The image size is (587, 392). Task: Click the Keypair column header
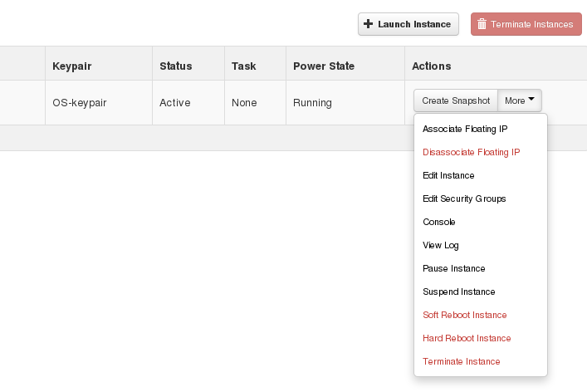(x=72, y=66)
